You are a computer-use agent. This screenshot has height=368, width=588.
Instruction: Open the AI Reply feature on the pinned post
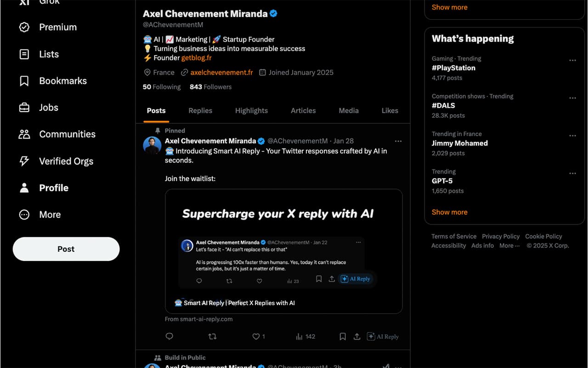click(383, 336)
